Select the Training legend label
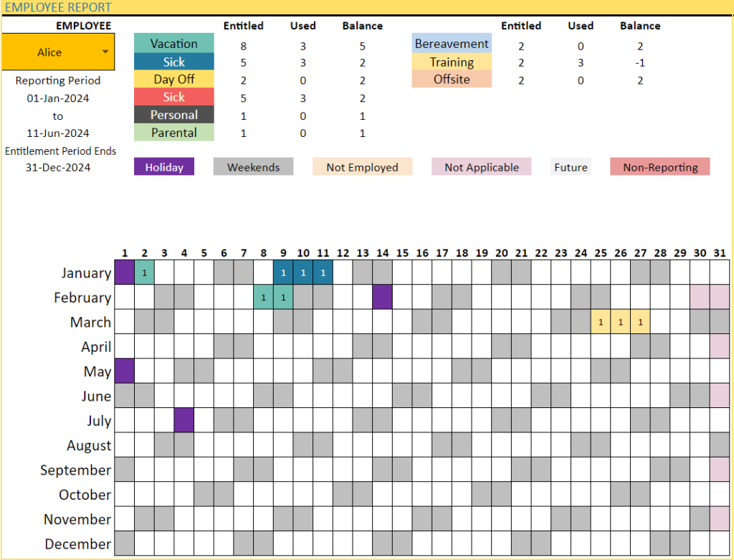Viewport: 734px width, 560px height. pyautogui.click(x=452, y=62)
